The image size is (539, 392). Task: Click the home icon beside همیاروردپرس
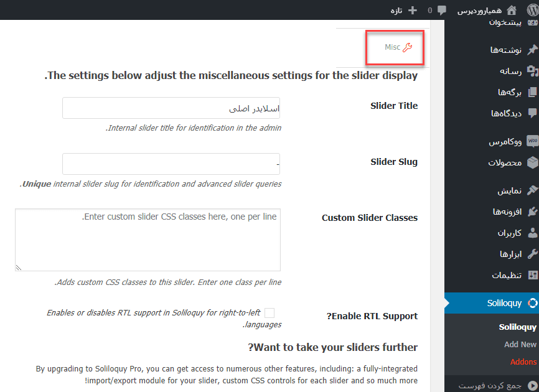pos(512,11)
